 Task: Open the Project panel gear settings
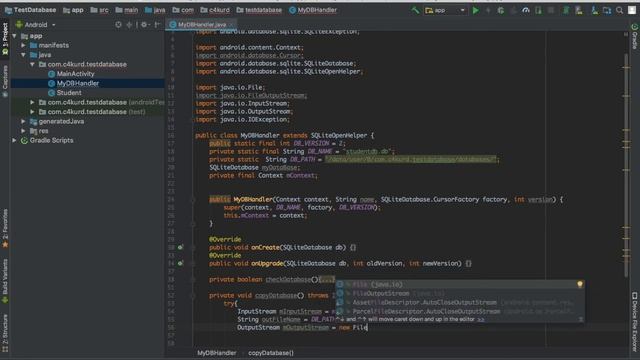click(144, 24)
